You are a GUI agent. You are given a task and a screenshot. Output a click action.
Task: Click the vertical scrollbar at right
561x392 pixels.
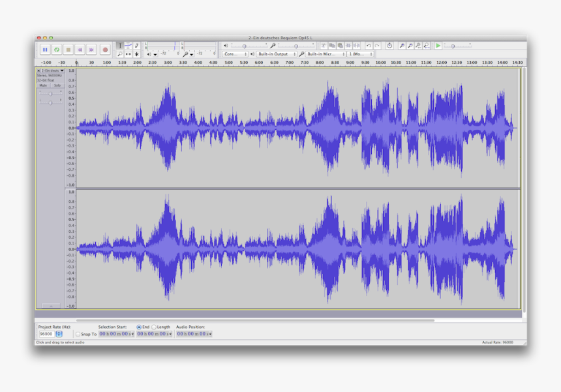coord(524,190)
